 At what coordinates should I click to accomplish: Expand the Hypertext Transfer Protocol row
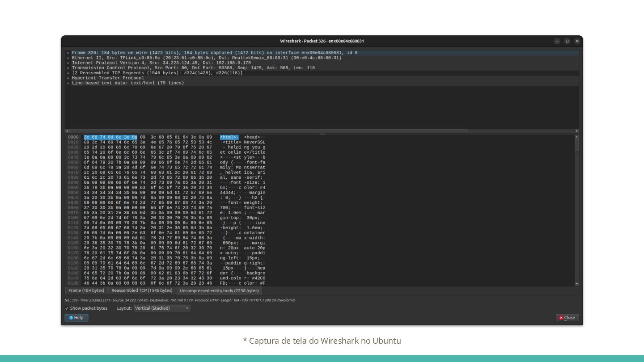(68, 78)
